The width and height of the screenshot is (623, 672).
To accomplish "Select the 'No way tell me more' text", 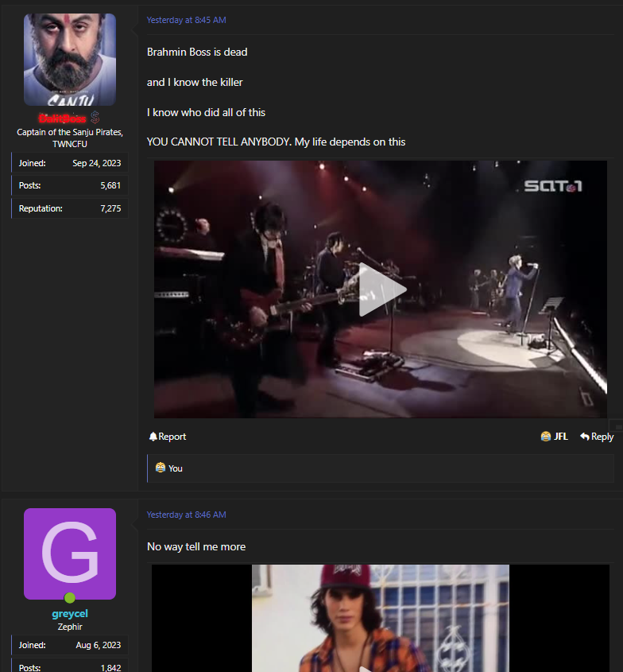I will click(196, 547).
